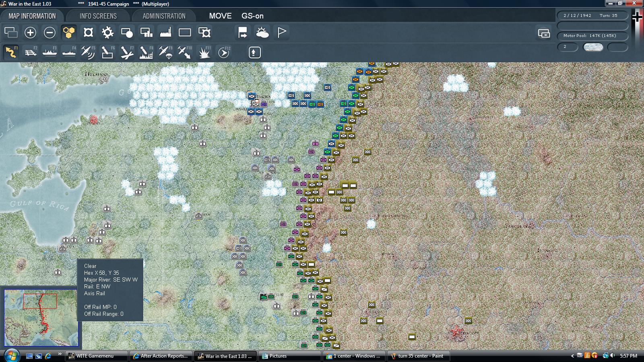Screen dimensions: 644x362
Task: Toggle the zoom in magnifier control
Action: [x=30, y=32]
